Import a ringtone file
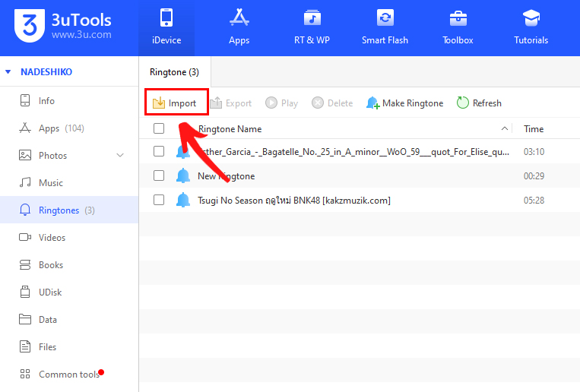580x392 pixels. tap(175, 103)
